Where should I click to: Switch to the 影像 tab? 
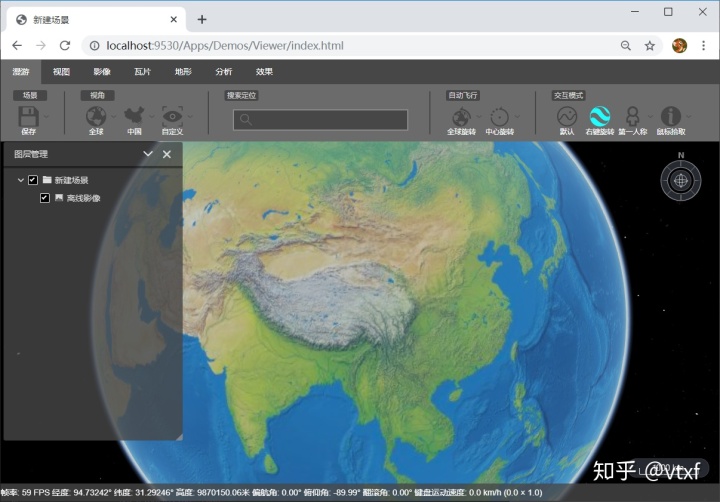click(102, 72)
